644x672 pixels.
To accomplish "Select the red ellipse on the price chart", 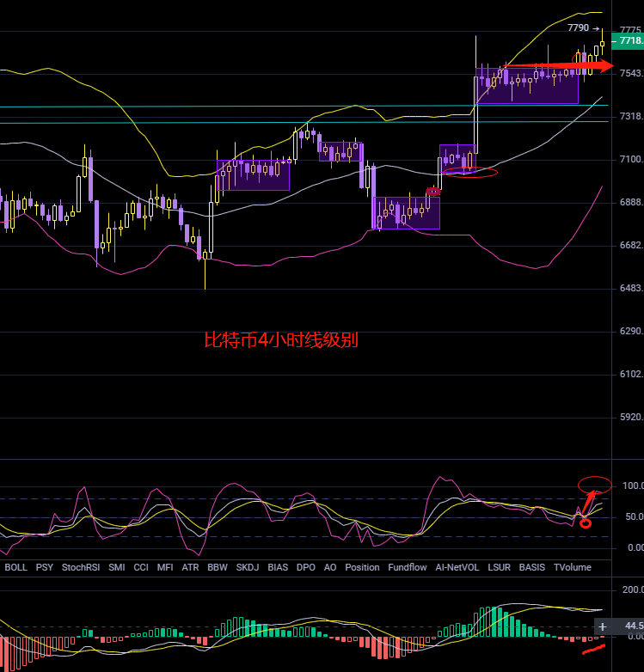I will tap(471, 173).
